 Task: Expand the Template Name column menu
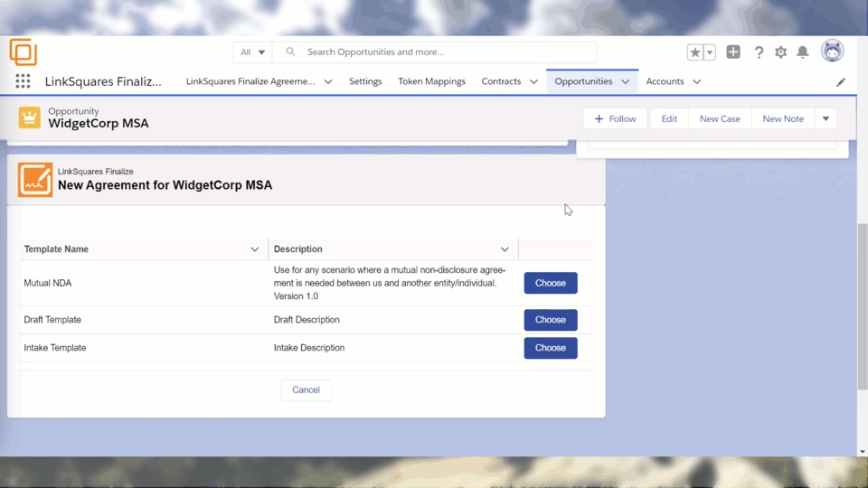pos(254,249)
